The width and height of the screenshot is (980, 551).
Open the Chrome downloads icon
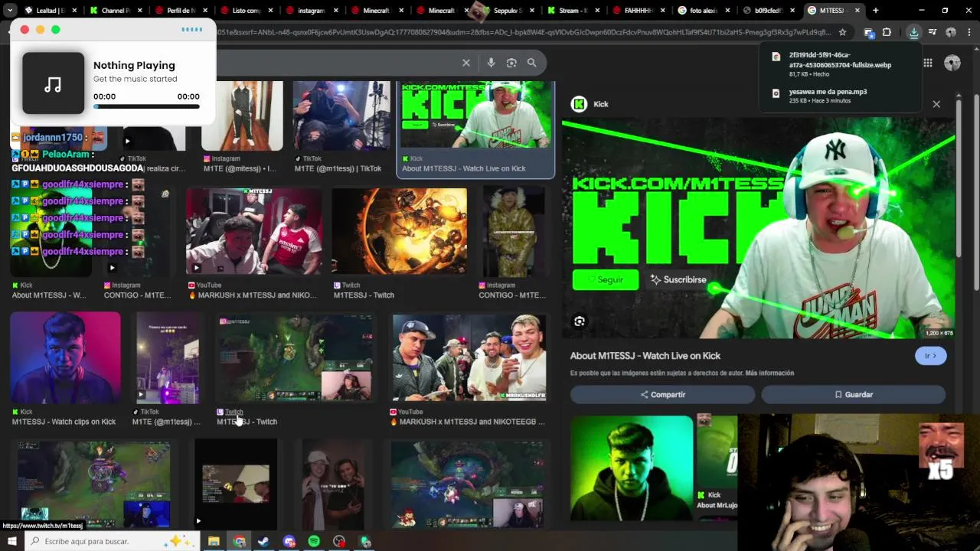(913, 32)
